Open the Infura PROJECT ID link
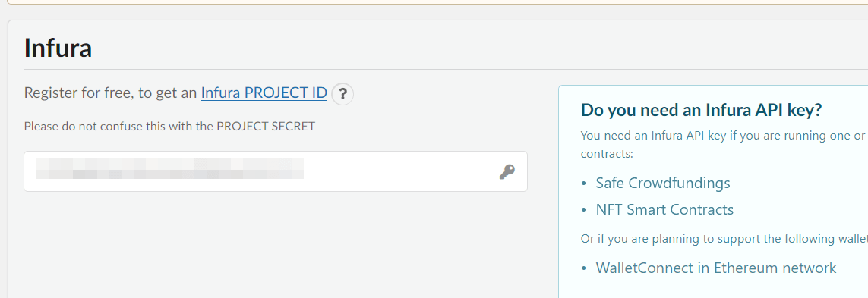Screen dimensions: 868x298 [264, 93]
